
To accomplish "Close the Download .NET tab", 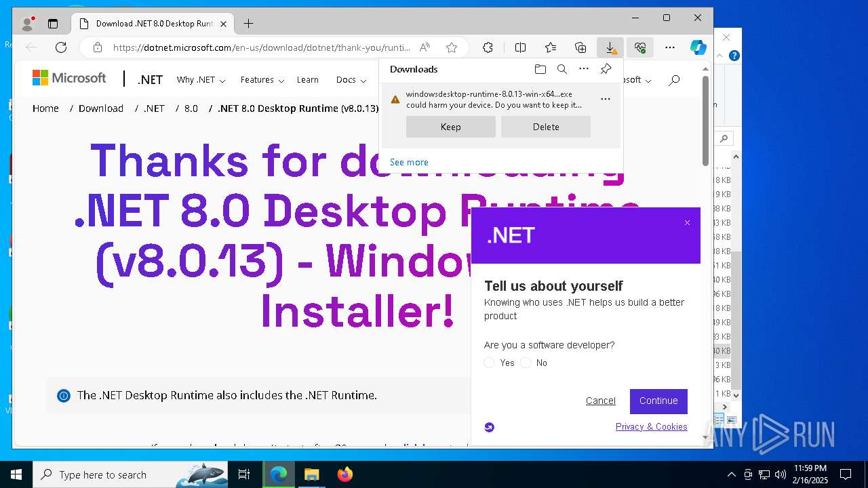I will pyautogui.click(x=223, y=24).
